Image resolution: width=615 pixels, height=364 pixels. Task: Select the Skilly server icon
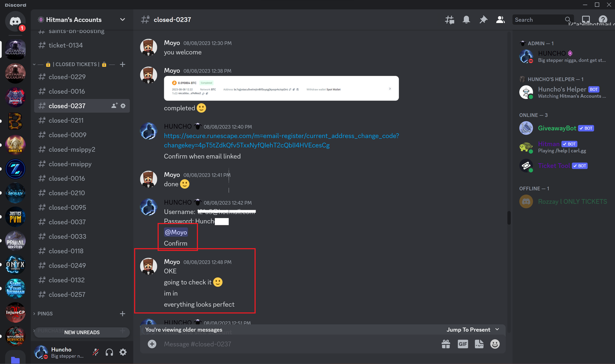15,193
